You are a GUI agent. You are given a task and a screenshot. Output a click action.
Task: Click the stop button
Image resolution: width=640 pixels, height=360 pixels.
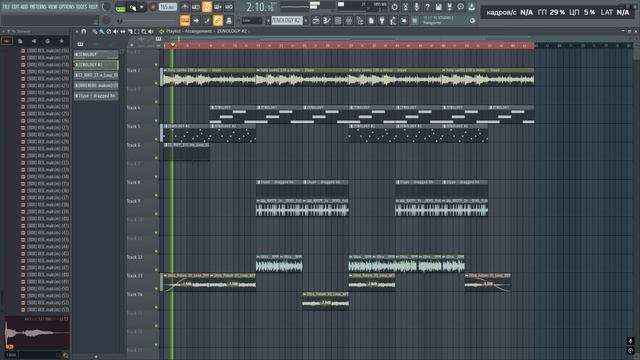pyautogui.click(x=142, y=7)
